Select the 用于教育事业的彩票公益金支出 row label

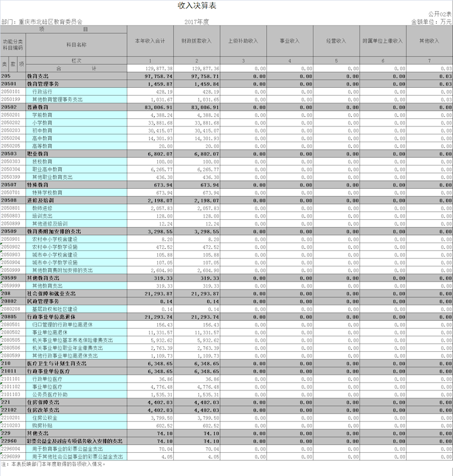pyautogui.click(x=67, y=449)
